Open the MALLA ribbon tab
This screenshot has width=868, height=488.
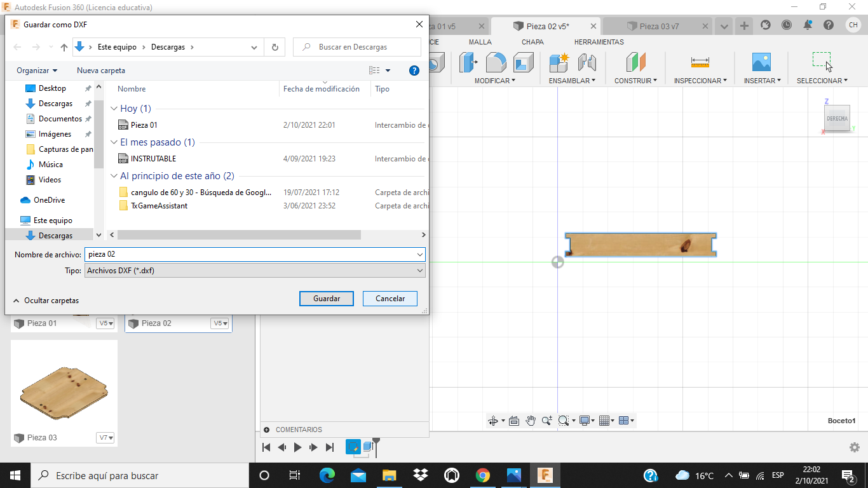point(480,42)
